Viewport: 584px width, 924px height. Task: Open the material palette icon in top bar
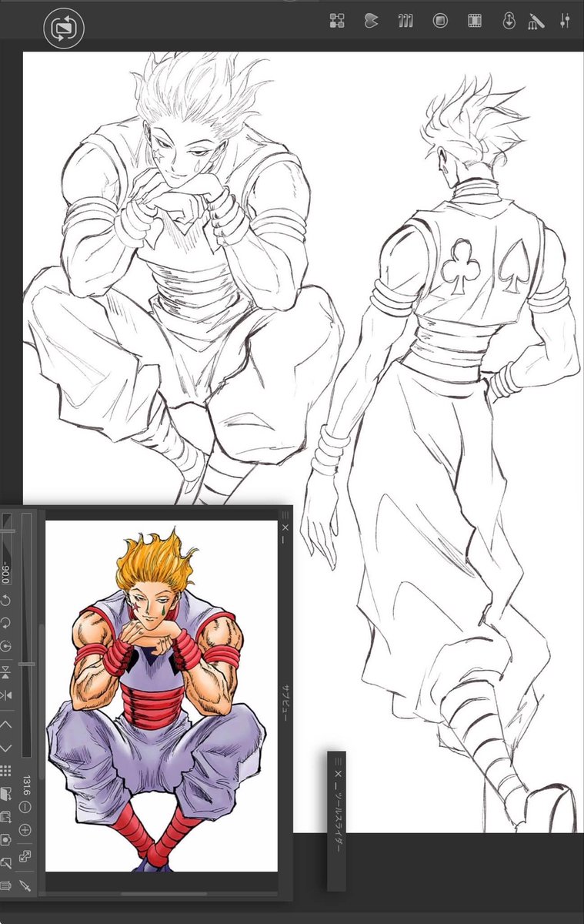click(x=372, y=21)
